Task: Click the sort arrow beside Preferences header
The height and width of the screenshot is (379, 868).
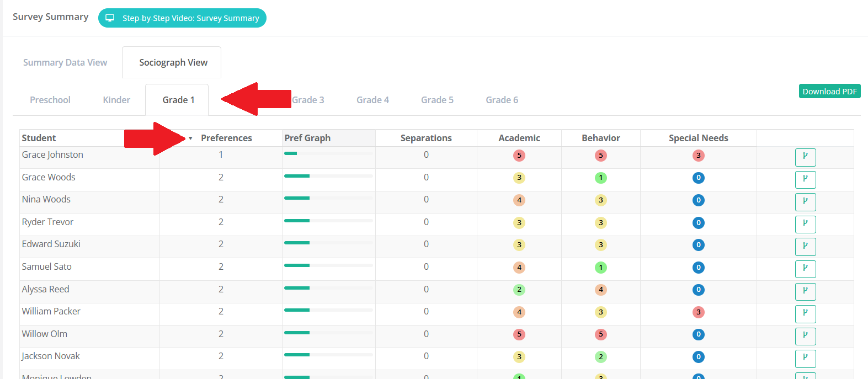Action: 190,138
